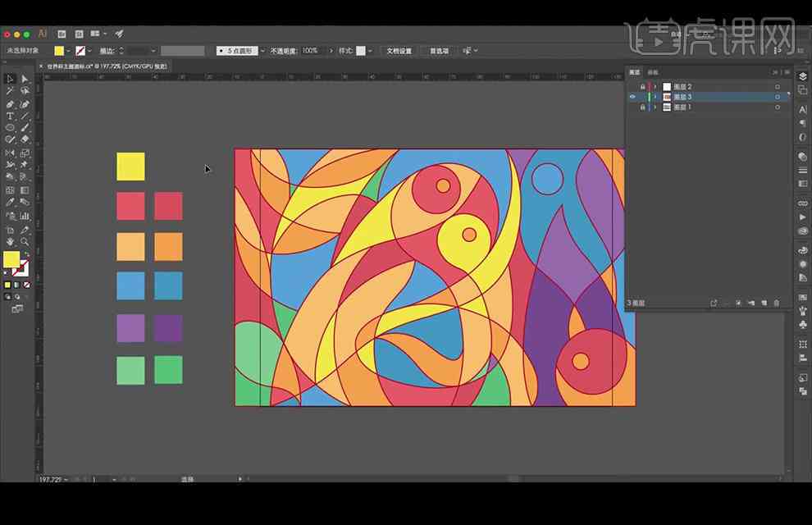Screen dimensions: 812x525
Task: Open arrange documents dropdown in top bar
Action: [105, 34]
